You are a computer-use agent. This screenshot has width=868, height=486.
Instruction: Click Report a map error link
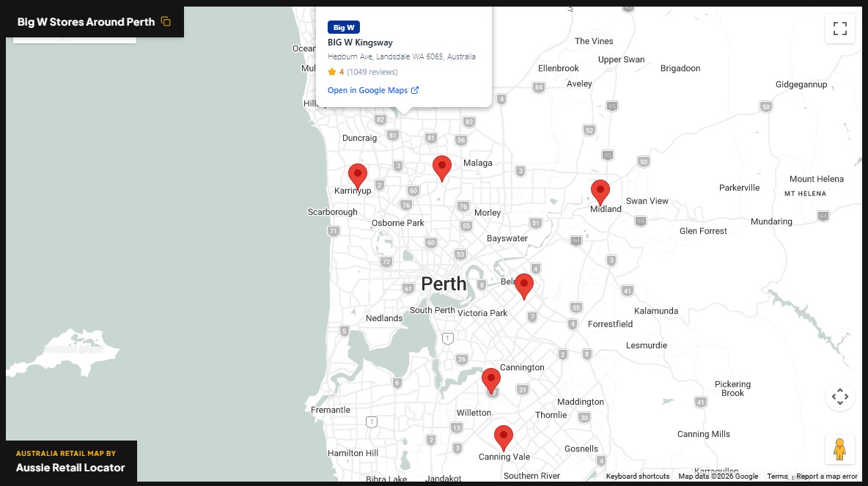[827, 476]
